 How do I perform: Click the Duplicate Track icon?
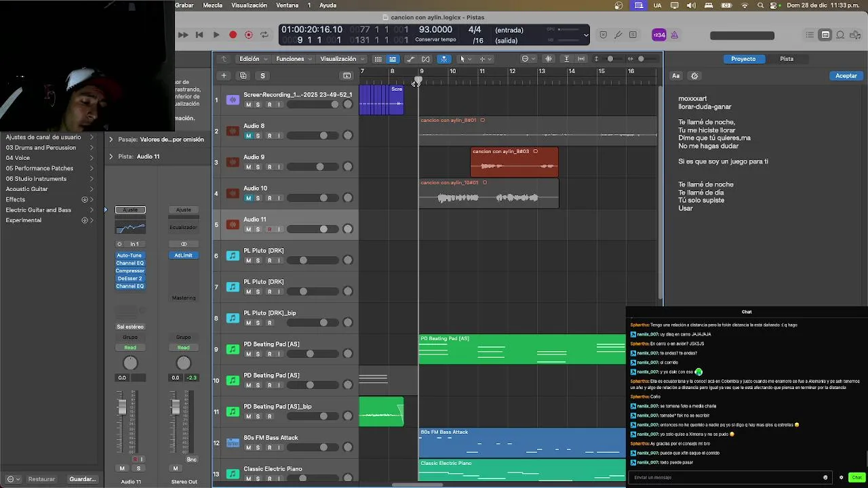(243, 75)
